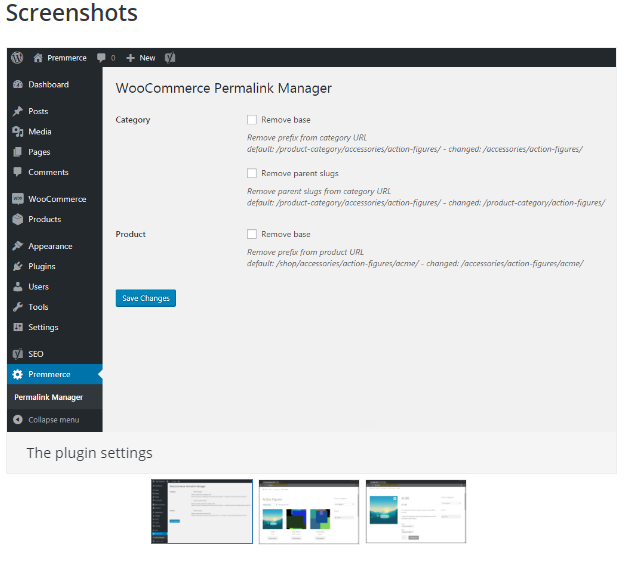Click the Users person icon
626x567 pixels.
18,286
